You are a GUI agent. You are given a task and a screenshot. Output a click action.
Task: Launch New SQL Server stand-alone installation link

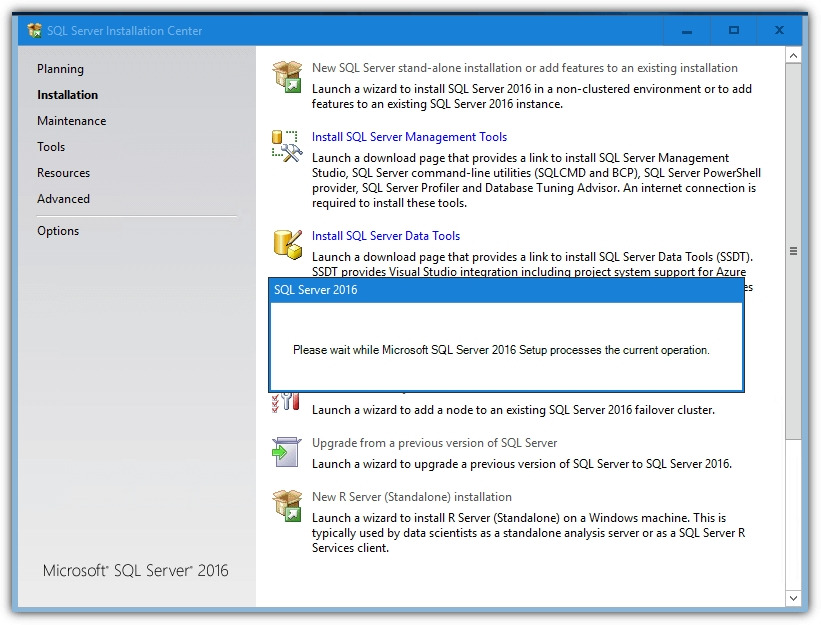[x=525, y=68]
